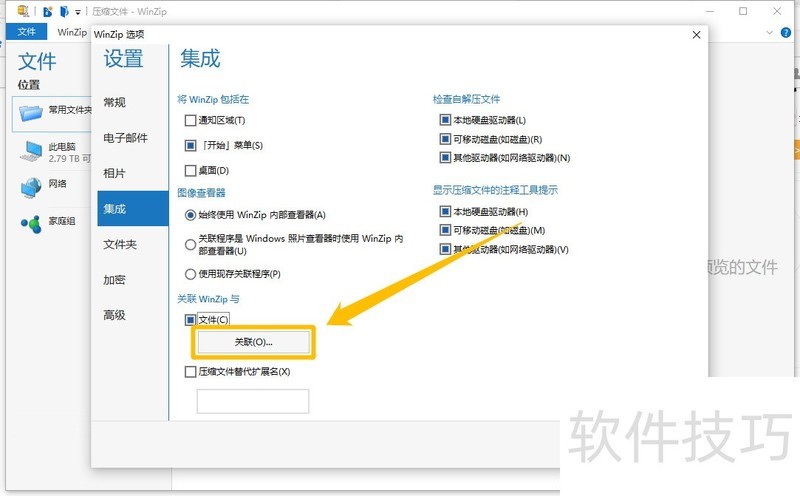The width and height of the screenshot is (800, 496).
Task: Toggle 可移动磁盘(如磁盘)(M) checkbox
Action: (x=445, y=230)
